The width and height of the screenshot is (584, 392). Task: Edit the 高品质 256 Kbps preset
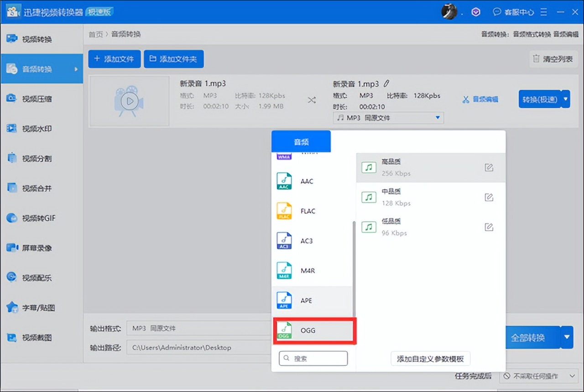[x=489, y=167]
